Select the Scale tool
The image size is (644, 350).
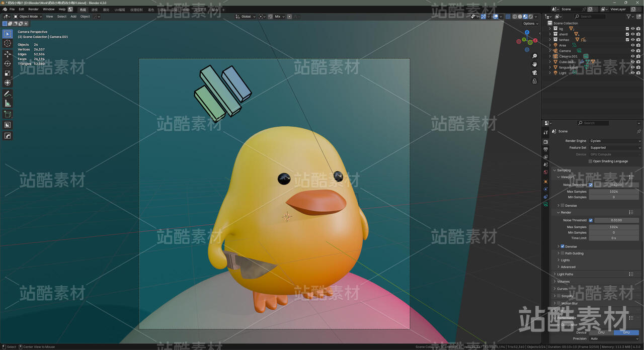pos(8,73)
